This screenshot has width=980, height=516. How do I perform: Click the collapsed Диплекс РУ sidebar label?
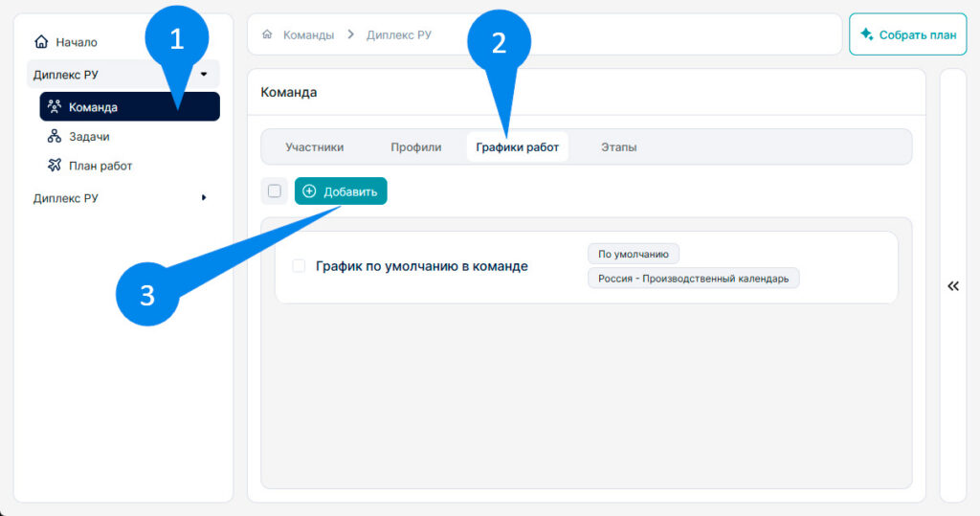pos(66,198)
